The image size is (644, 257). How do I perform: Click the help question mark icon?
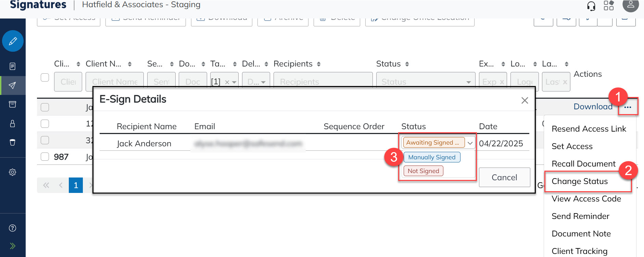(13, 228)
